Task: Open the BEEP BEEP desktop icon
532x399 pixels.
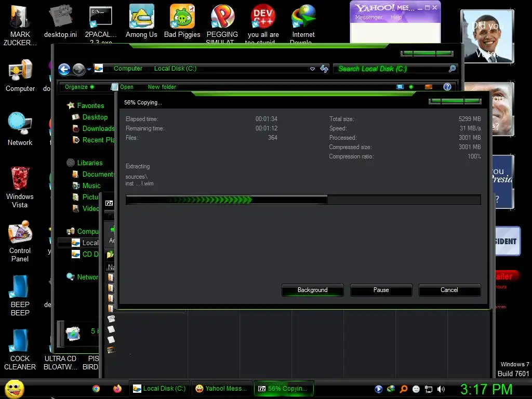Action: [x=20, y=295]
